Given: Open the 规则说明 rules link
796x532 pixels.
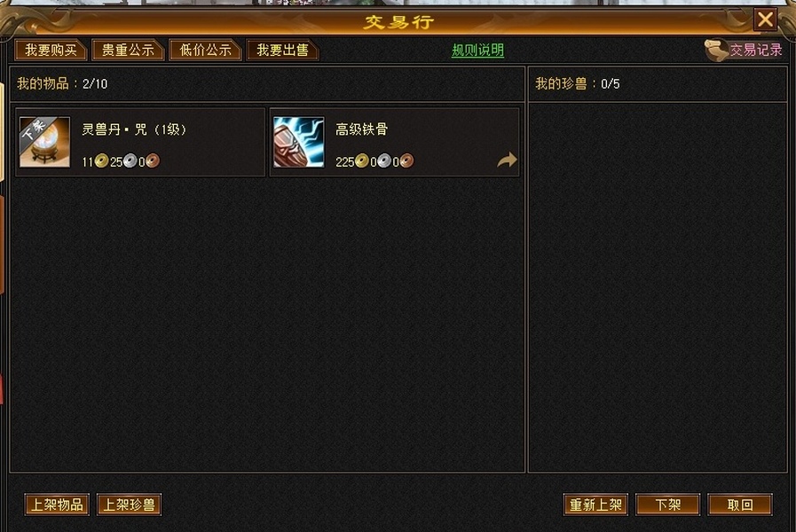Looking at the screenshot, I should pyautogui.click(x=477, y=51).
